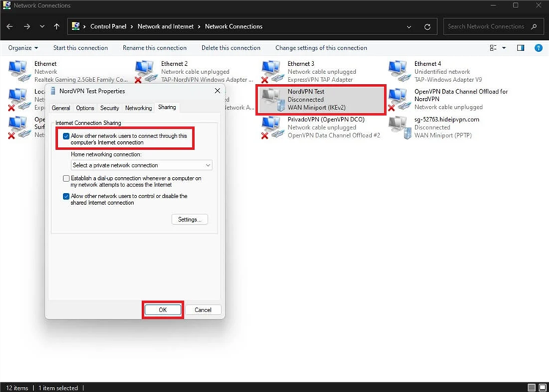Switch to the Options tab
Viewport: 549px width, 392px height.
pos(85,108)
